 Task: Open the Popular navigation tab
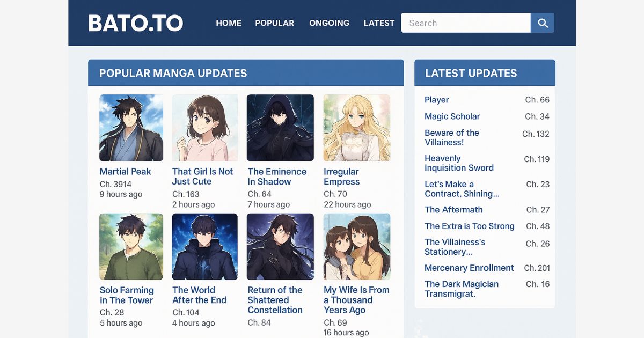click(x=274, y=23)
